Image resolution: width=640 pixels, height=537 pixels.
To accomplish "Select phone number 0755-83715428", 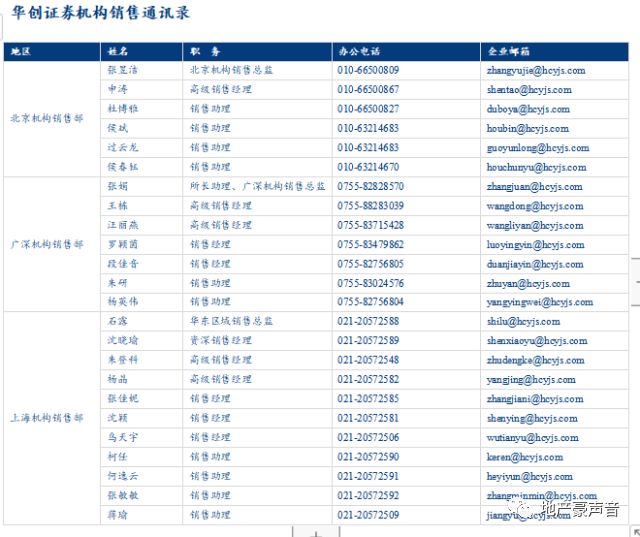I will 370,225.
